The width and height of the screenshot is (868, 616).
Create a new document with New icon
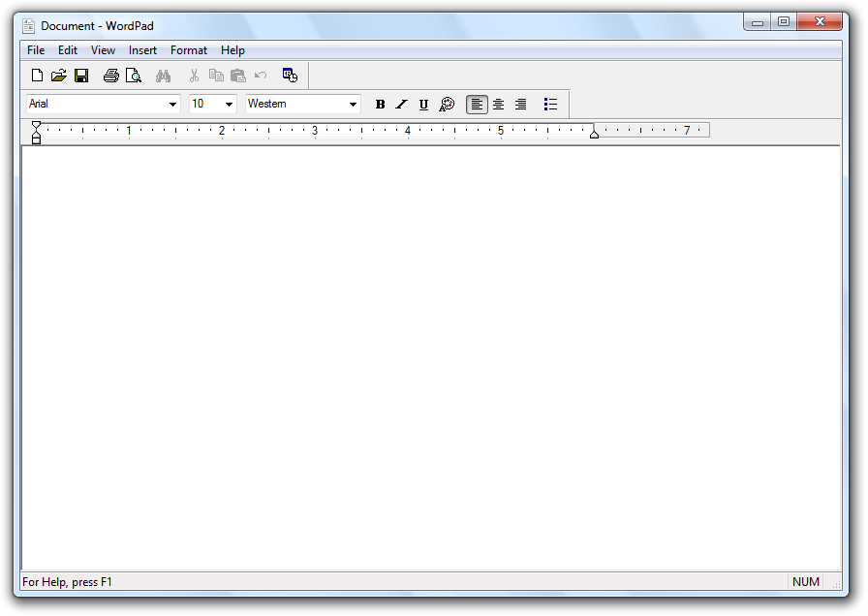[37, 76]
